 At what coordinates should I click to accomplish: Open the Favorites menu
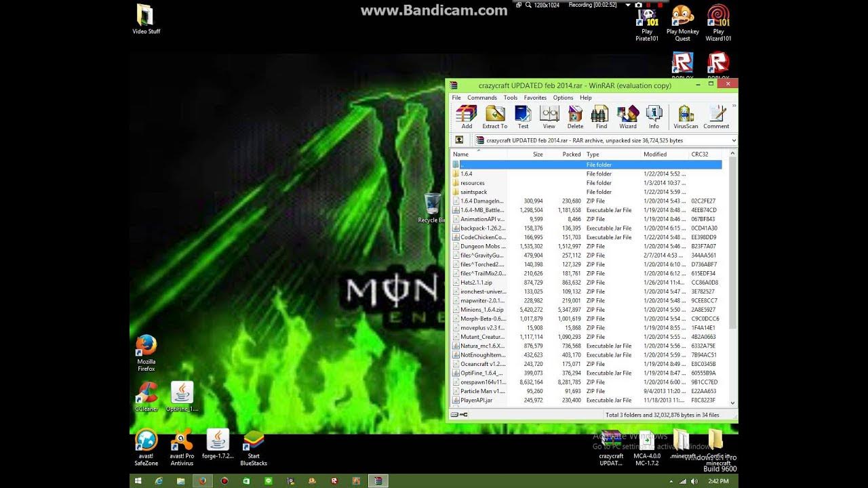coord(535,98)
